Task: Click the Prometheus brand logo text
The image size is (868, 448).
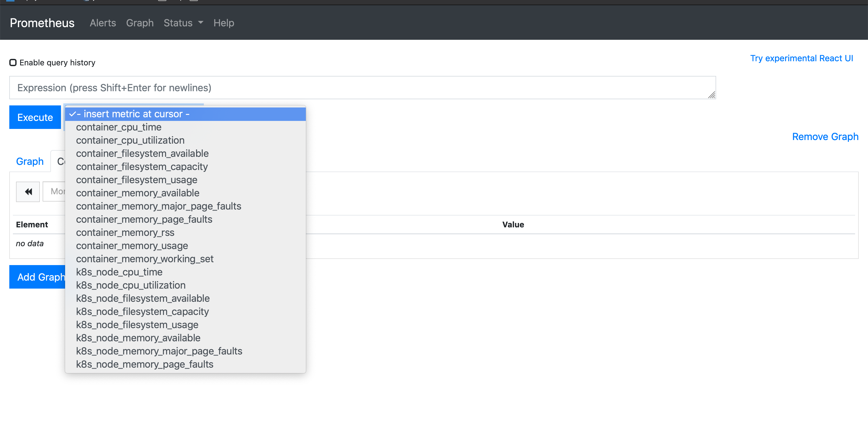Action: [x=42, y=23]
